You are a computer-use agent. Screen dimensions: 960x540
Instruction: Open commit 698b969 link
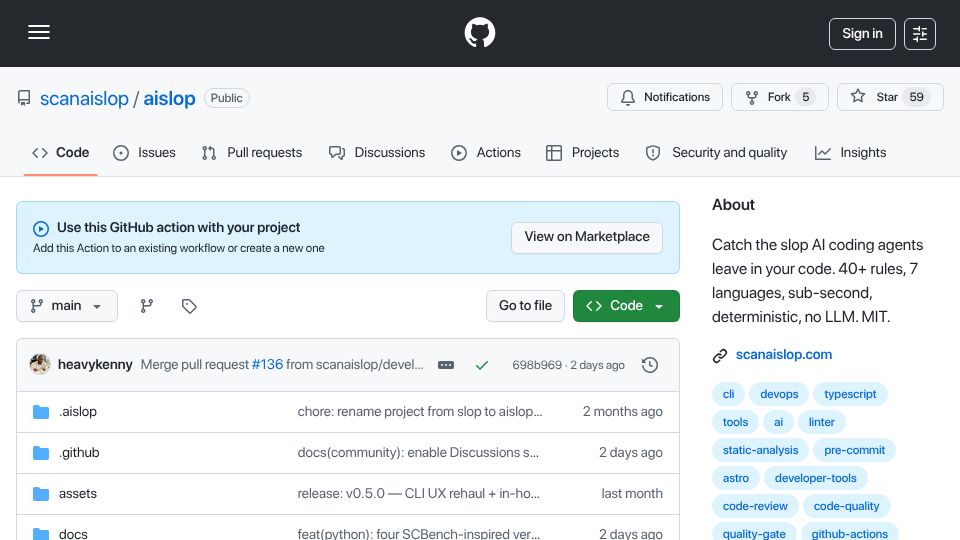[537, 365]
